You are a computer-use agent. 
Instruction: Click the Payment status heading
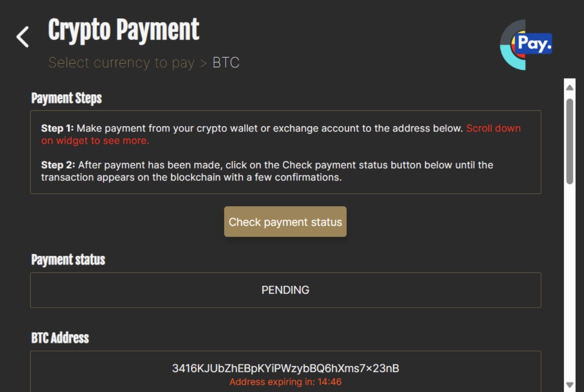[x=68, y=260]
